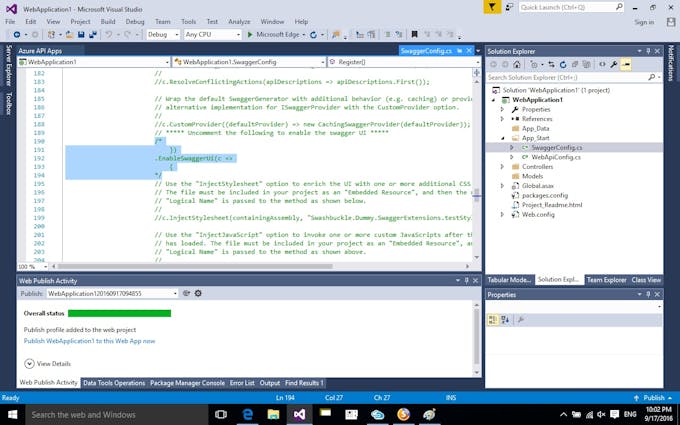
Task: Open Register() member dropdown
Action: [x=404, y=62]
